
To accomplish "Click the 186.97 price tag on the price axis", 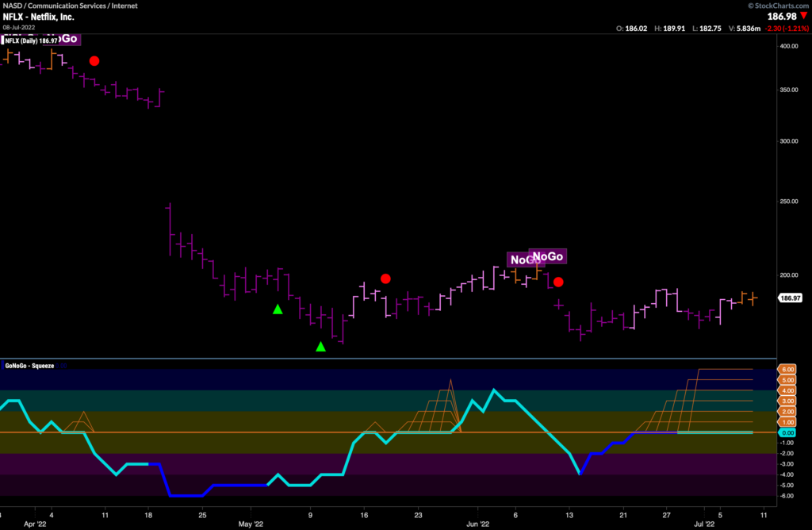I will 791,298.
